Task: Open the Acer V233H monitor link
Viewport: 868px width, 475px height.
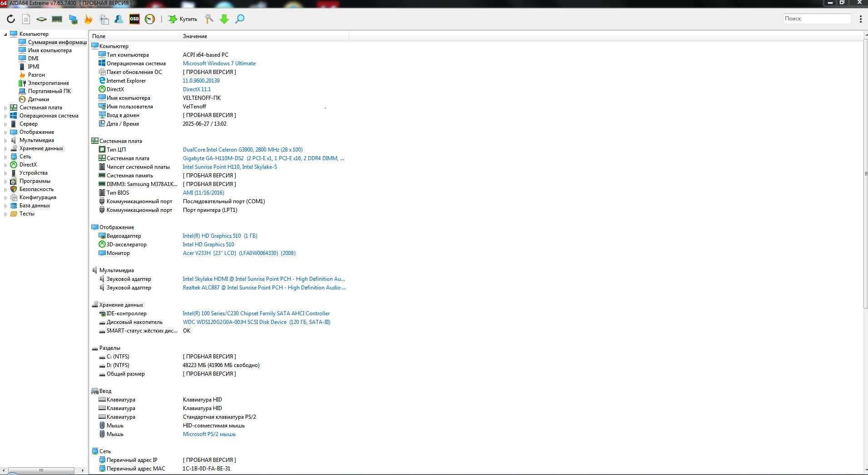Action: click(x=239, y=253)
